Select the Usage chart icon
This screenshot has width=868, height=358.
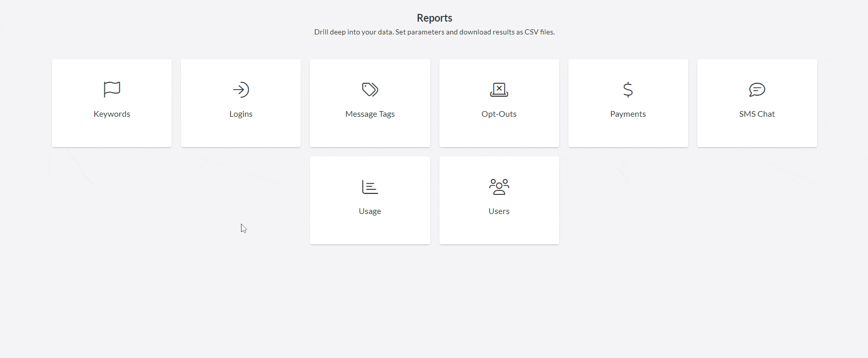coord(370,187)
